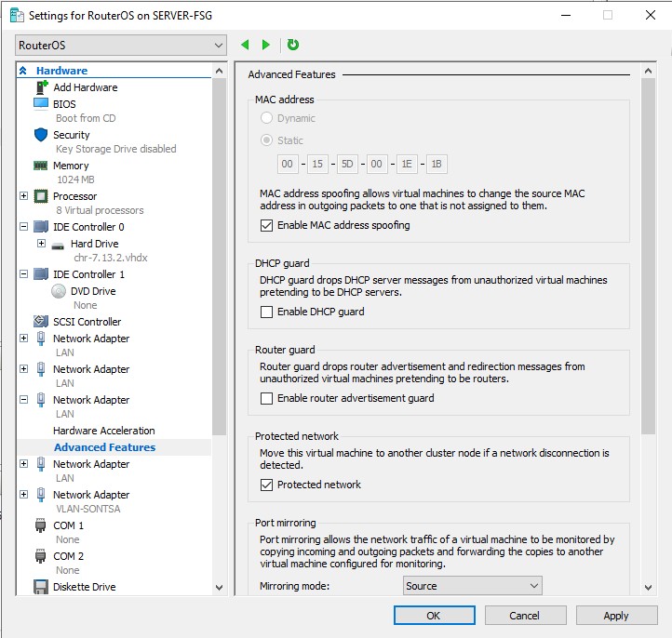The width and height of the screenshot is (672, 638).
Task: Click the right panel scroll-down arrow
Action: point(648,588)
